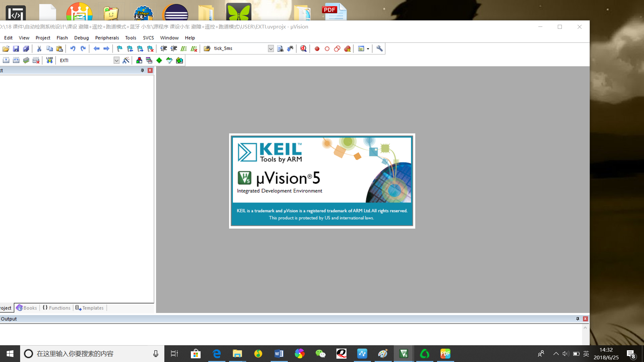
Task: Close the Project panel with red X
Action: point(150,70)
